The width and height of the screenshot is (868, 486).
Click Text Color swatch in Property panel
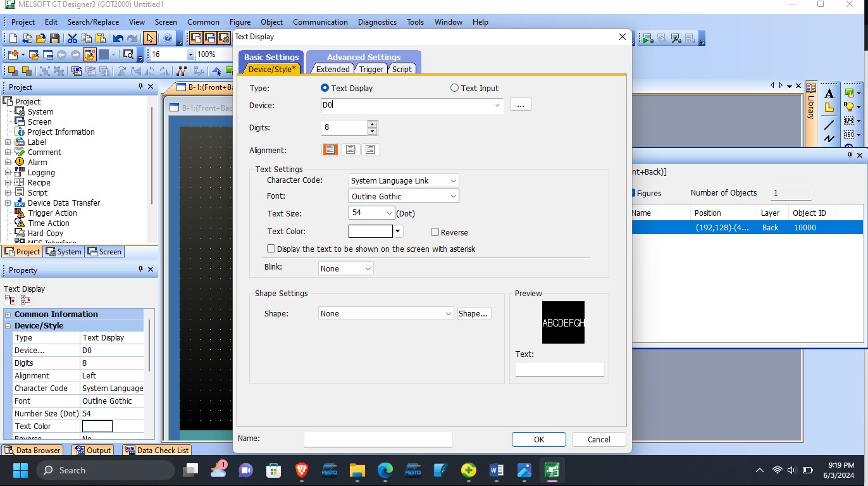[97, 427]
